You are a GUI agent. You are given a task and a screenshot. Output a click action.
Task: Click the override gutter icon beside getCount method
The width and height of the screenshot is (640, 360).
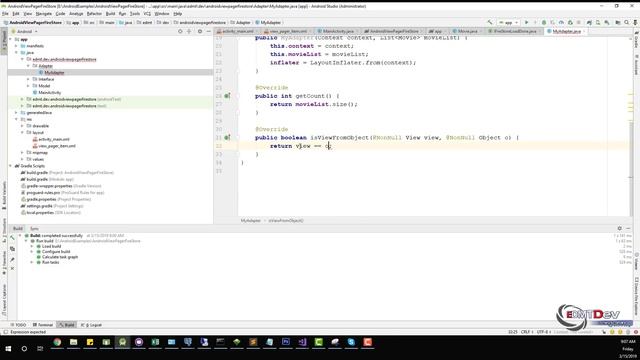pos(227,96)
